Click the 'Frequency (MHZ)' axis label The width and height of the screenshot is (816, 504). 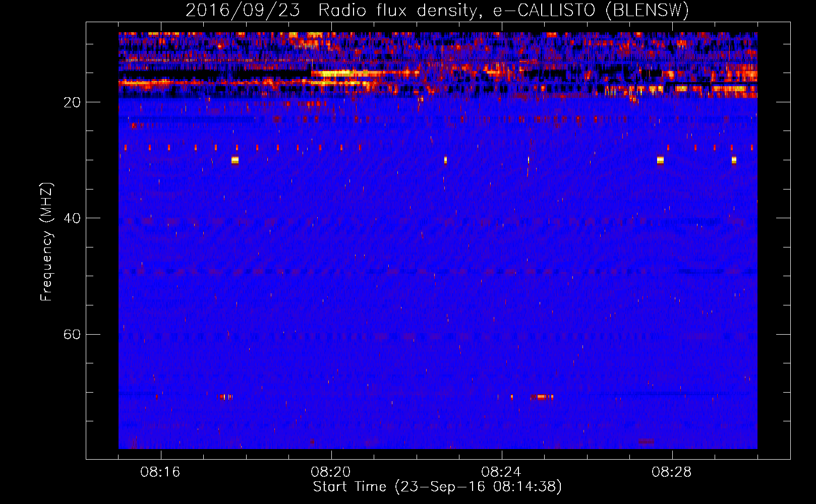coord(46,242)
